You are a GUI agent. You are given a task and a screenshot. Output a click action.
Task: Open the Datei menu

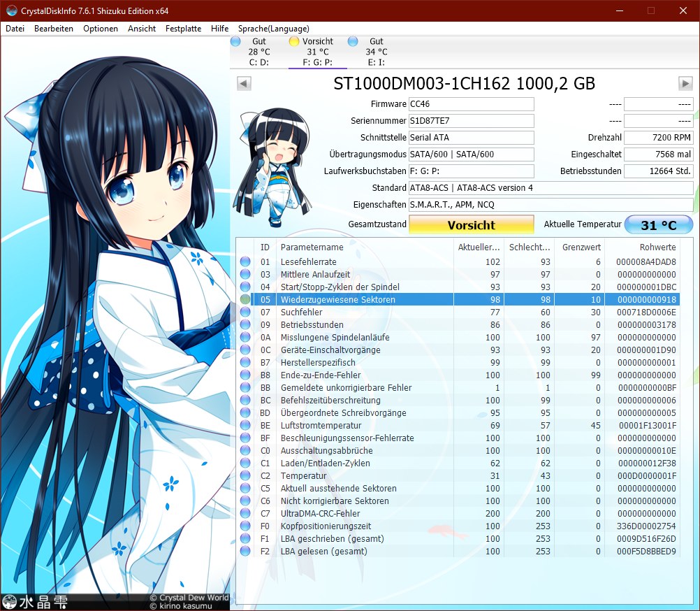pos(15,29)
